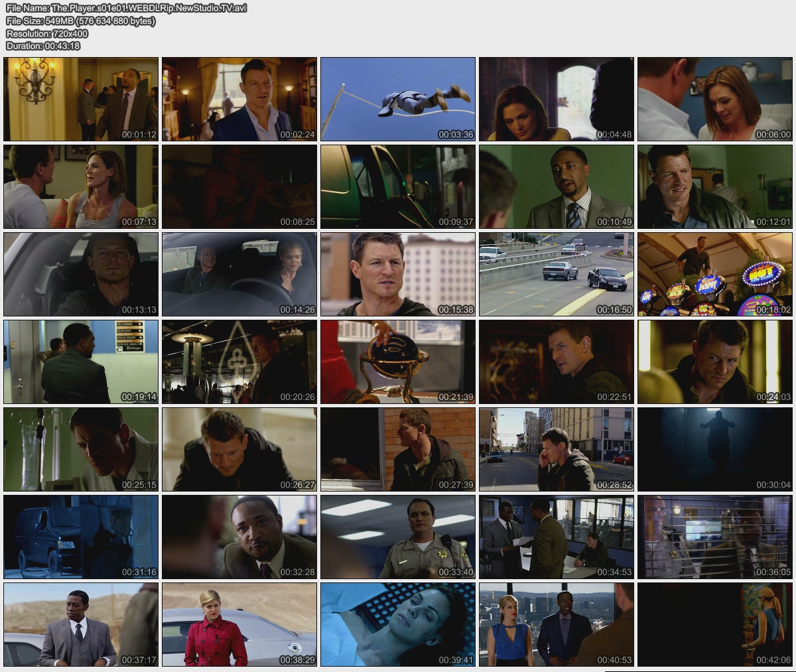Open the blue van thumbnail at 00:31:16

(81, 537)
